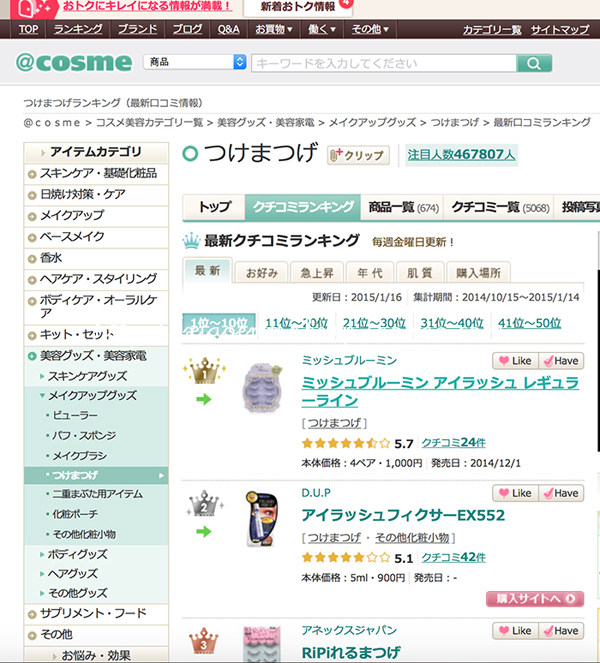Select 化粧ポーチ in sidebar
The width and height of the screenshot is (600, 663).
[75, 514]
